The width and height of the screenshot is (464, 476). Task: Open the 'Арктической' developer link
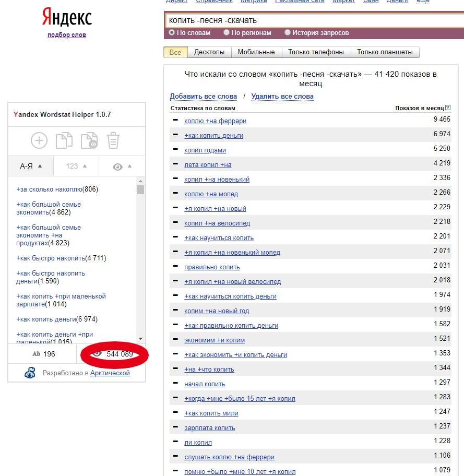pos(110,373)
